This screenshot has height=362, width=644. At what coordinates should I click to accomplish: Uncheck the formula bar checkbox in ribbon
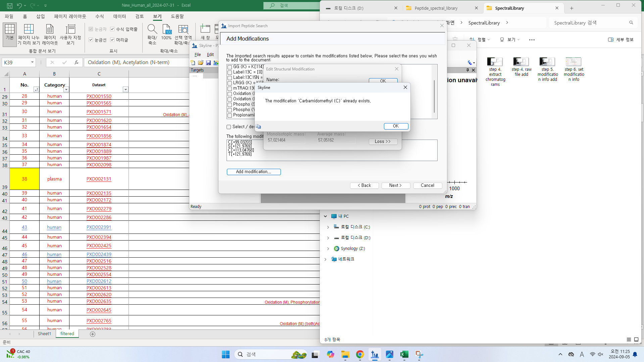(x=112, y=29)
